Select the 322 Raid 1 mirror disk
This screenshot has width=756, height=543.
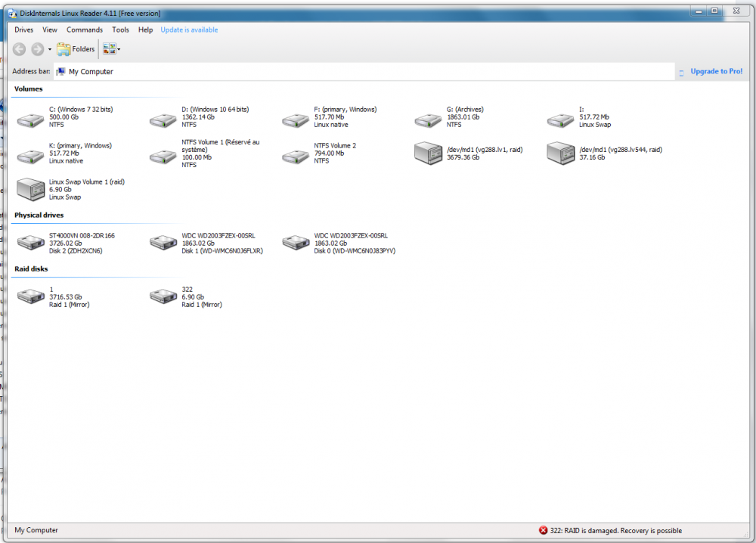[x=185, y=297]
